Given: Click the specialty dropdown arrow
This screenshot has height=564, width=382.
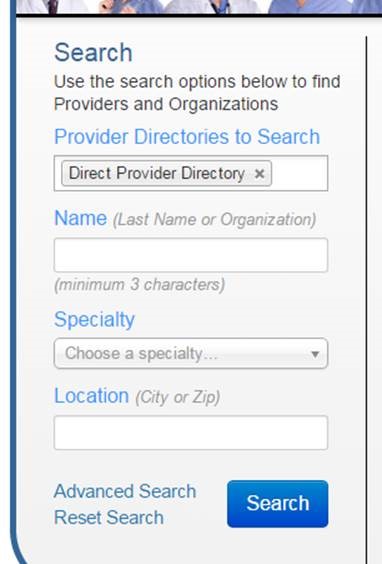Looking at the screenshot, I should coord(315,354).
